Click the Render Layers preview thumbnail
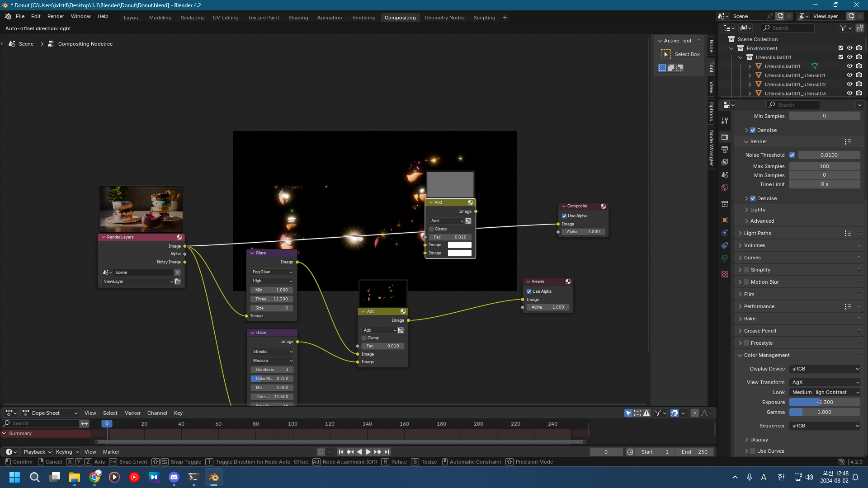The image size is (868, 488). [x=142, y=209]
